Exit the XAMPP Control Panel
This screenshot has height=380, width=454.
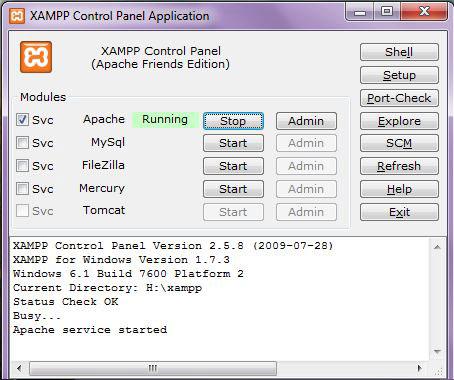(x=399, y=212)
